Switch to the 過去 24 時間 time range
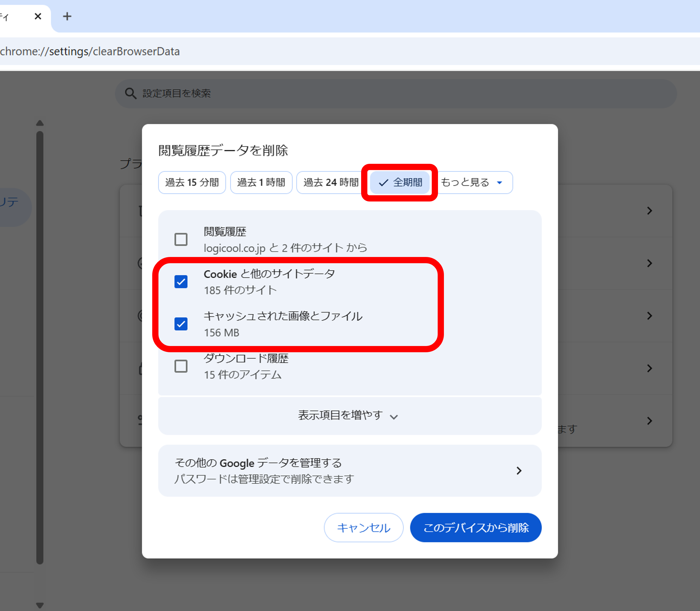 [x=329, y=182]
